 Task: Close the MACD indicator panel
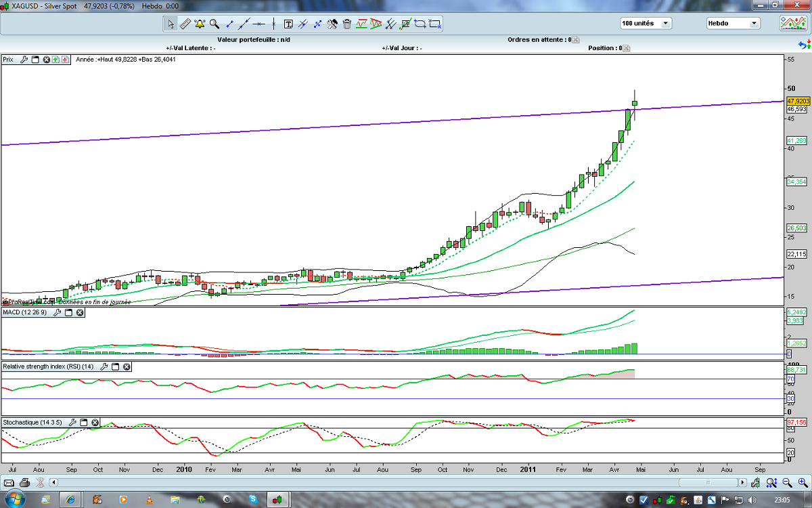(80, 313)
